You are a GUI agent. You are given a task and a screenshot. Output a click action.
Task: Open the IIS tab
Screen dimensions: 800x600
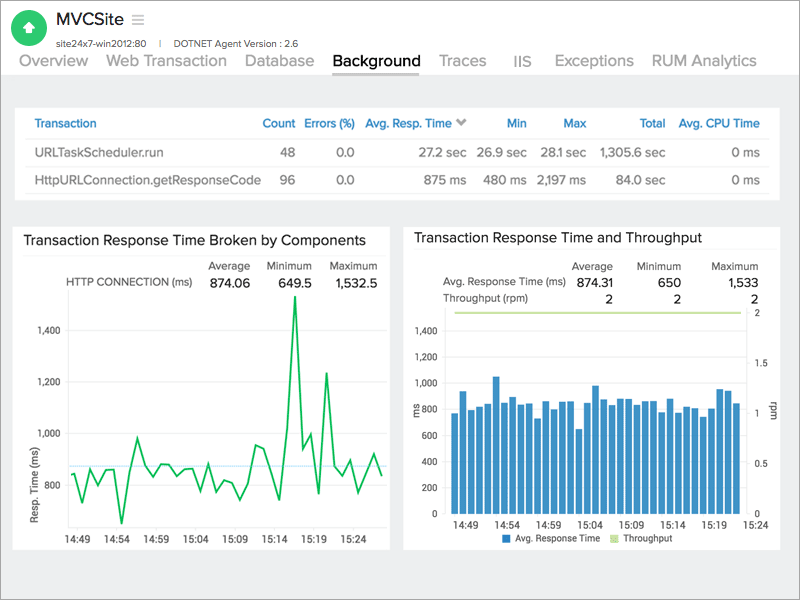pos(522,61)
